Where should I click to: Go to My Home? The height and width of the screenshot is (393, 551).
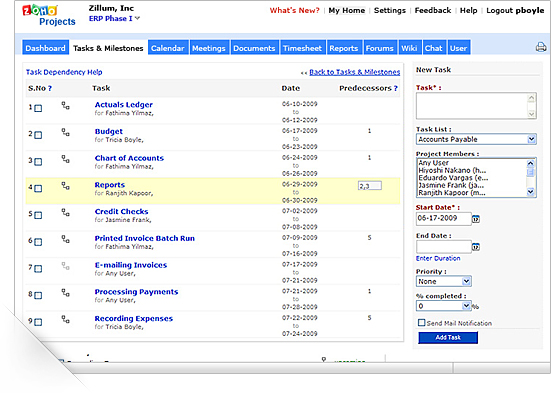pos(346,11)
